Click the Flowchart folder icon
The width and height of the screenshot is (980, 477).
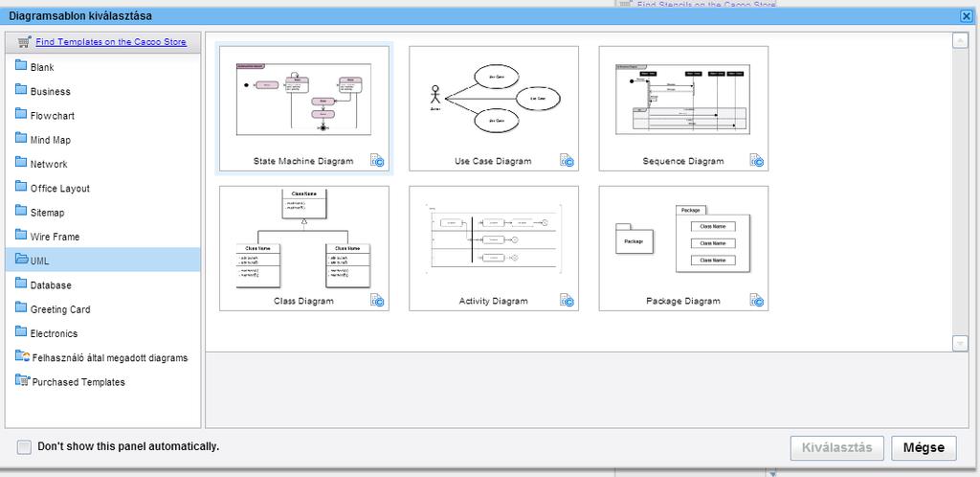pos(21,114)
